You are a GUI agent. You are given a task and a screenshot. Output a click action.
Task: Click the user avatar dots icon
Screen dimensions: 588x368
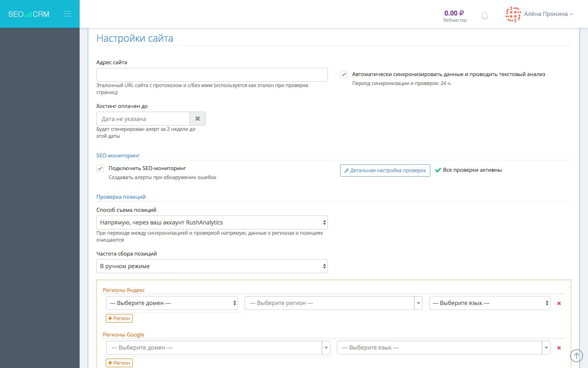pyautogui.click(x=513, y=14)
